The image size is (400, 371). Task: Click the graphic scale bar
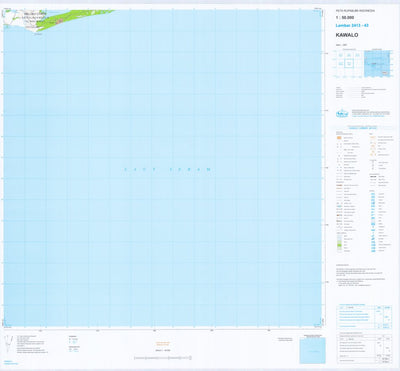(163, 358)
